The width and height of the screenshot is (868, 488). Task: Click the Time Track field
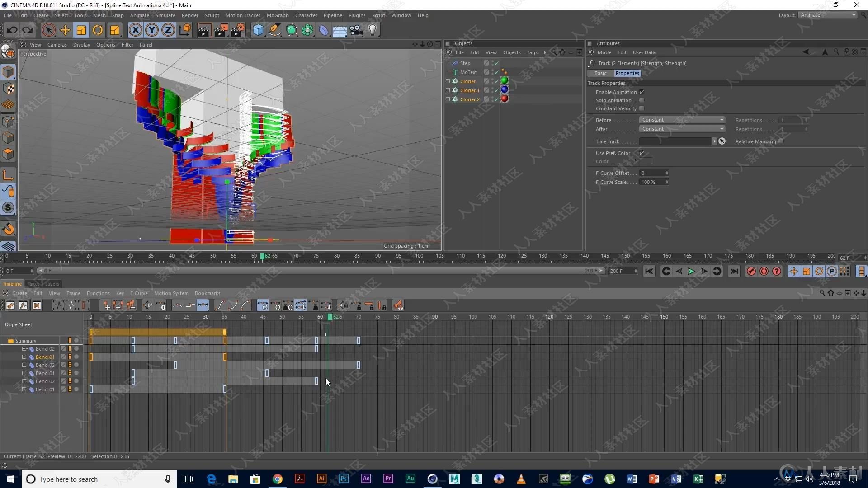point(675,141)
